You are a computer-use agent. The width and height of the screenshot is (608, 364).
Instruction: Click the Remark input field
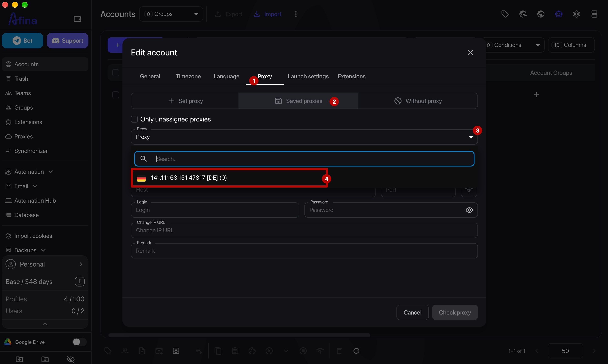click(x=304, y=251)
